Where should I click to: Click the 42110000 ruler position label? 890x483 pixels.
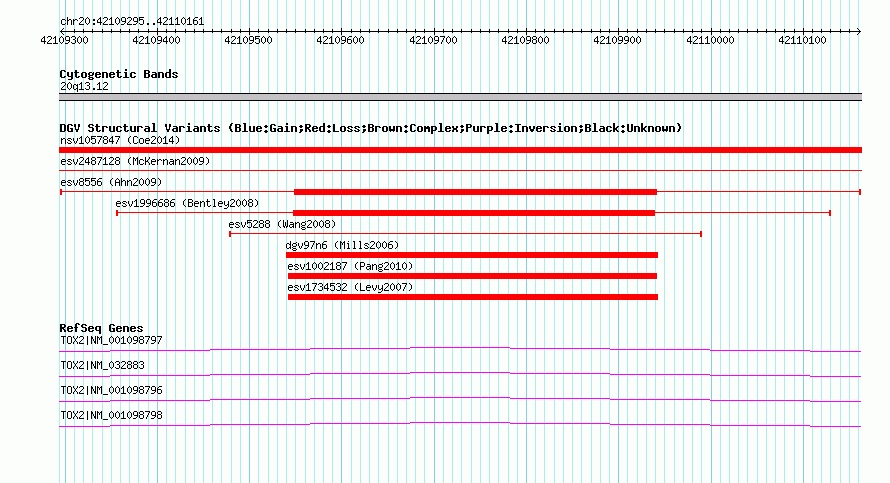[x=710, y=40]
